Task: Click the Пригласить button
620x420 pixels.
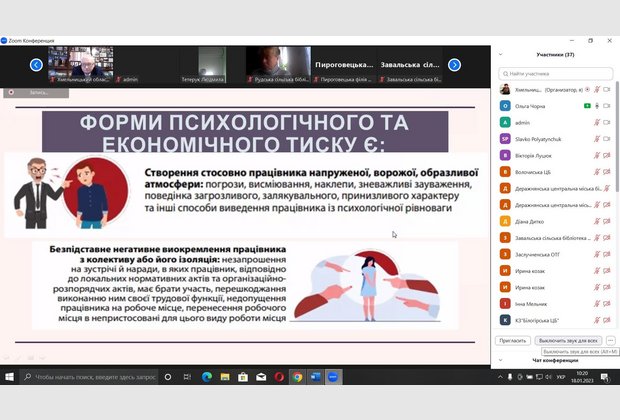Action: point(512,340)
